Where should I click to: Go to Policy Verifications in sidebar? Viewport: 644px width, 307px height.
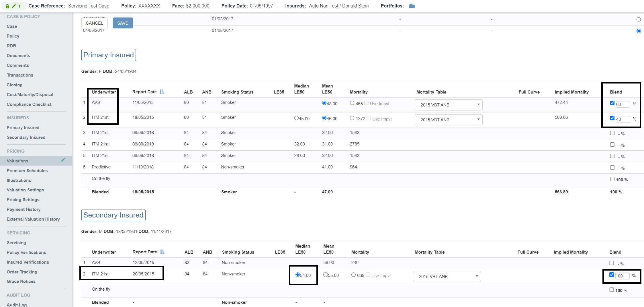pos(26,252)
